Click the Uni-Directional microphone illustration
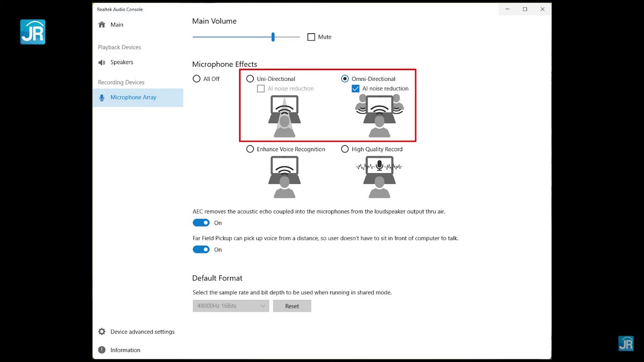644x362 pixels. [x=284, y=116]
